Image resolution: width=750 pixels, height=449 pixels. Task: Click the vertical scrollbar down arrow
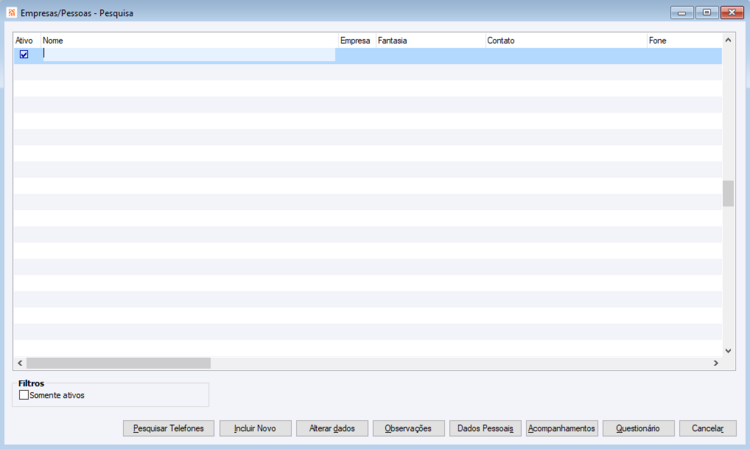click(728, 350)
